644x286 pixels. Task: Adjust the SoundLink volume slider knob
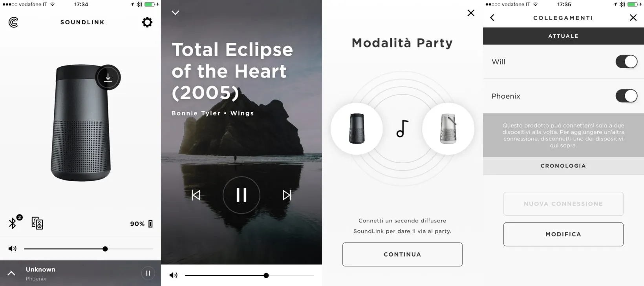pyautogui.click(x=105, y=249)
